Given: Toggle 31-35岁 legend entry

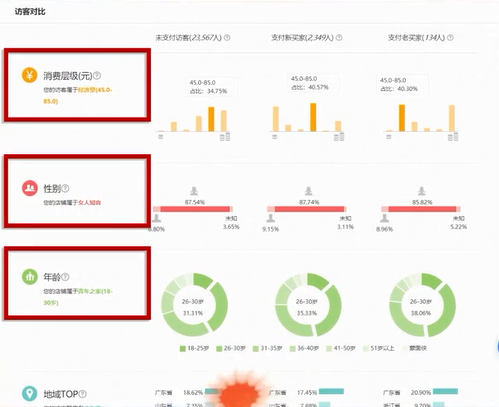Looking at the screenshot, I should [267, 348].
